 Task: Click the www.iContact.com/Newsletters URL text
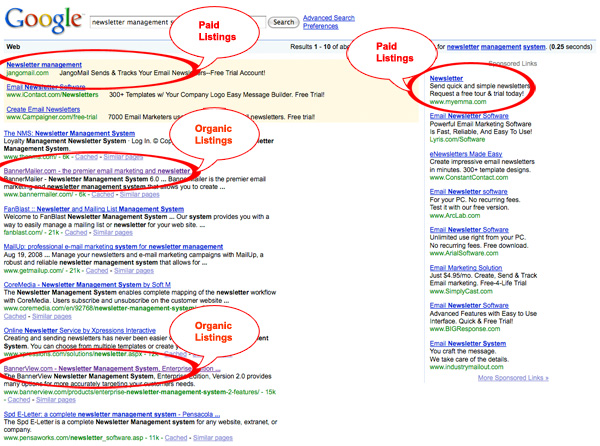click(52, 94)
